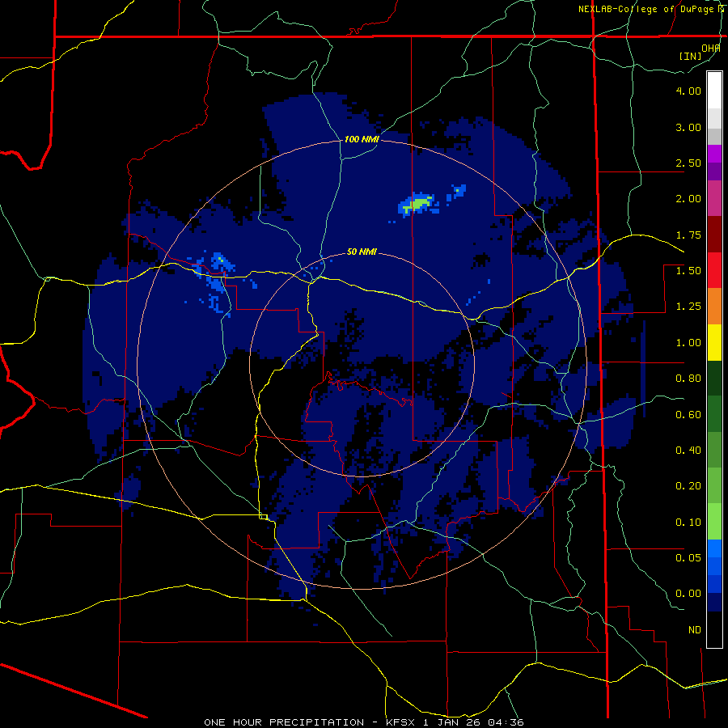Click the 1.50 legend value
This screenshot has height=728, width=728.
(688, 271)
